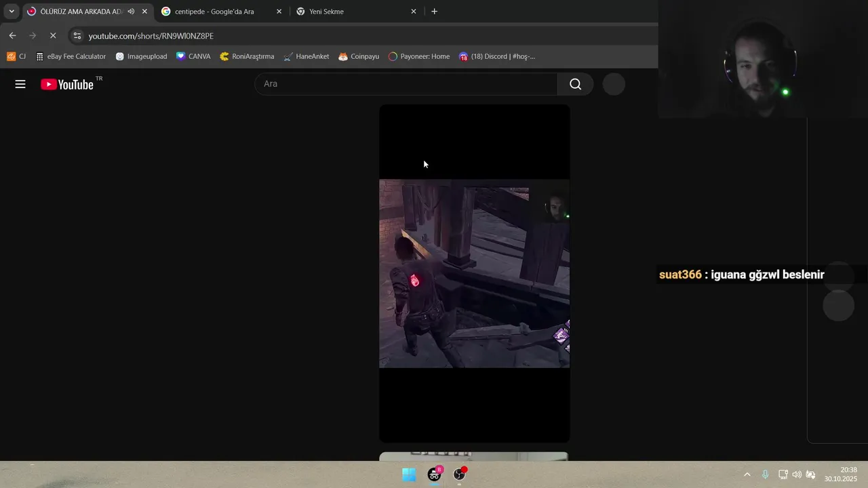
Task: Click the chat message from suat366
Action: click(x=742, y=274)
